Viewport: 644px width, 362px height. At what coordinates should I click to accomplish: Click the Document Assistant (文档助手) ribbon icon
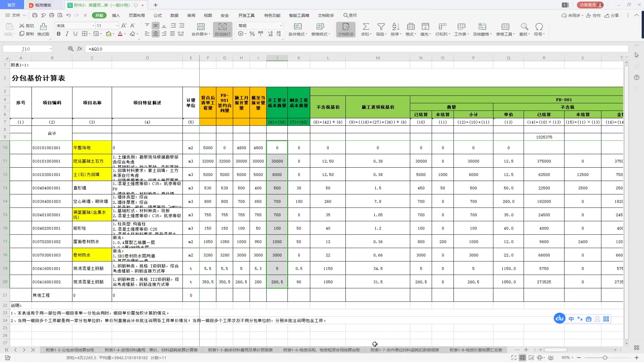346,29
